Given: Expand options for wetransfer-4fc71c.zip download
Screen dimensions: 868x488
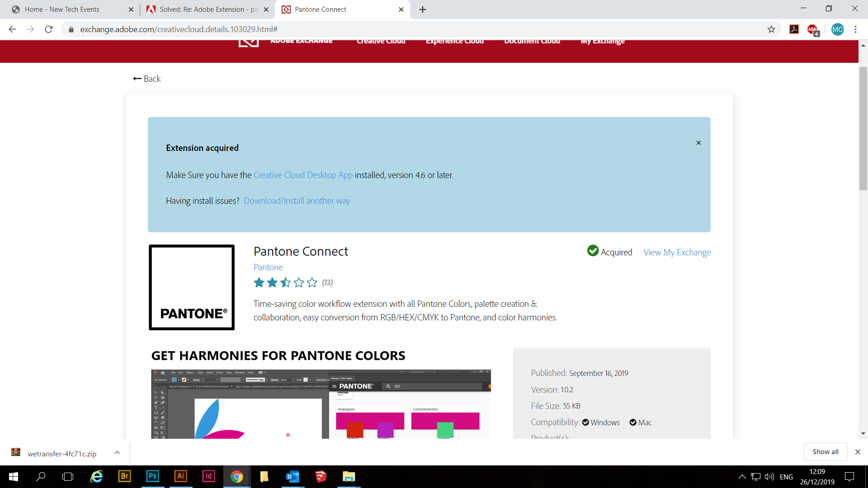Looking at the screenshot, I should point(117,452).
